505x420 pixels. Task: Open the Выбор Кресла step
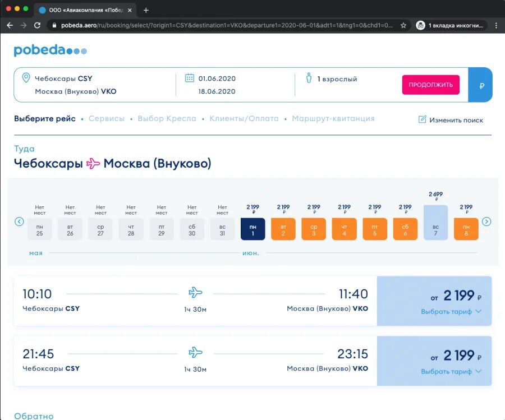(167, 119)
